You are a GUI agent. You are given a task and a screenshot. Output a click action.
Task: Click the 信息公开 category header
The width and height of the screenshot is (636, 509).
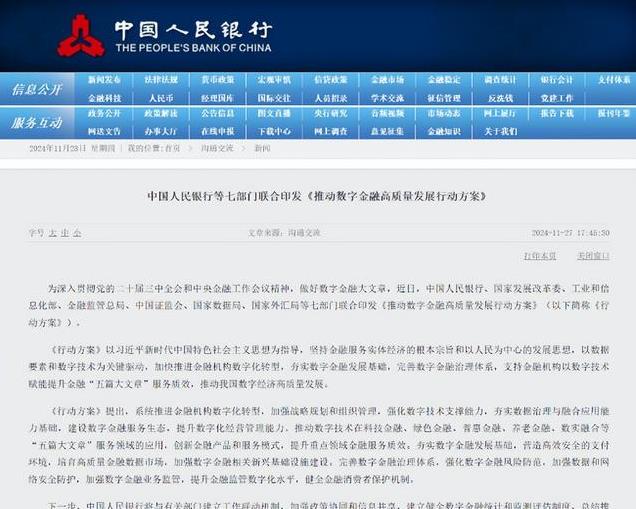[x=37, y=89]
